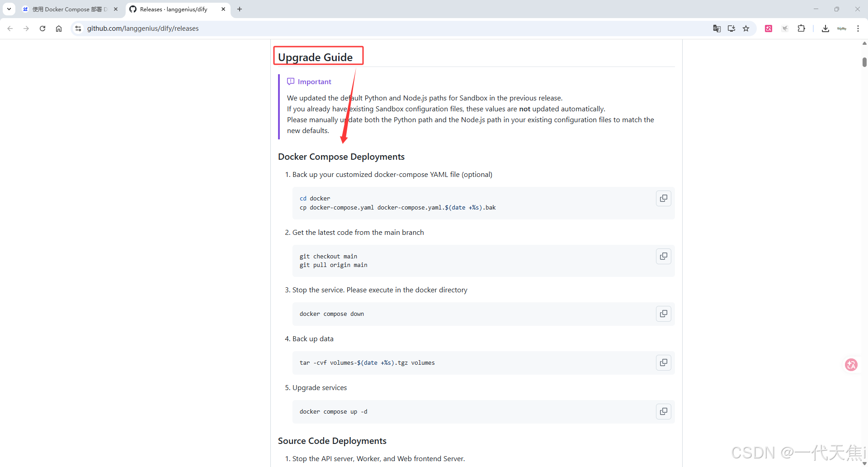Minimize the browser window
Screen dimensions: 868x467
point(816,9)
